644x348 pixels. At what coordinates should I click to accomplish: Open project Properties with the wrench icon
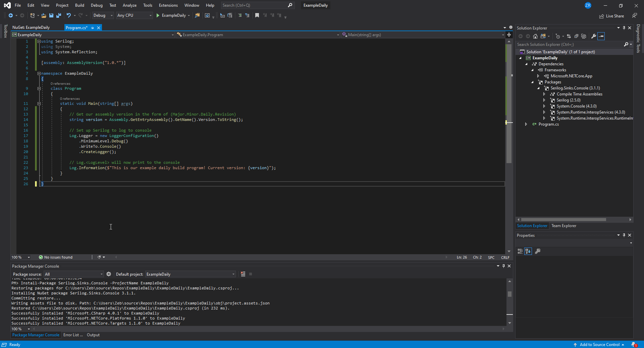[x=594, y=36]
